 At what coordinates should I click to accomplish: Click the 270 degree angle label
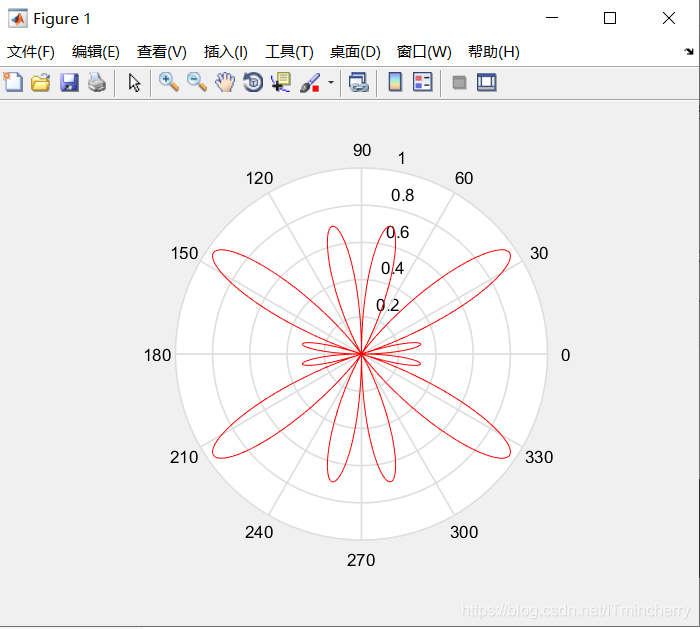tap(361, 560)
